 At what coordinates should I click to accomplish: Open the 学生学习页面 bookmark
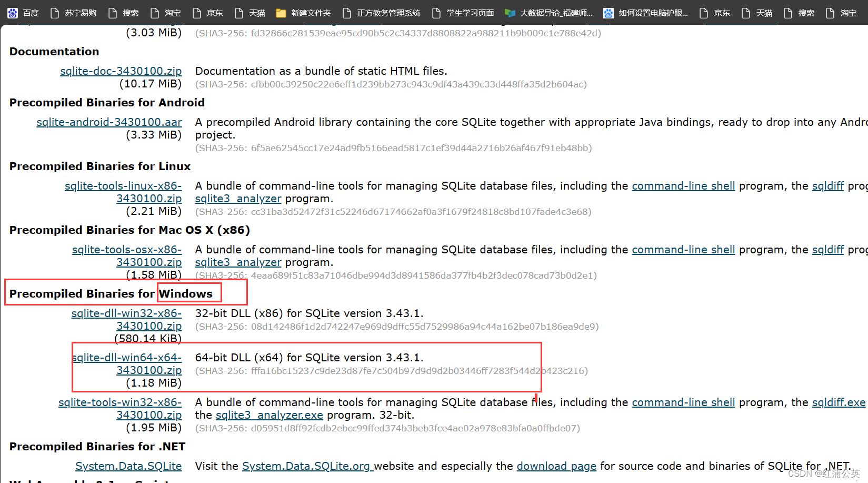tap(463, 13)
